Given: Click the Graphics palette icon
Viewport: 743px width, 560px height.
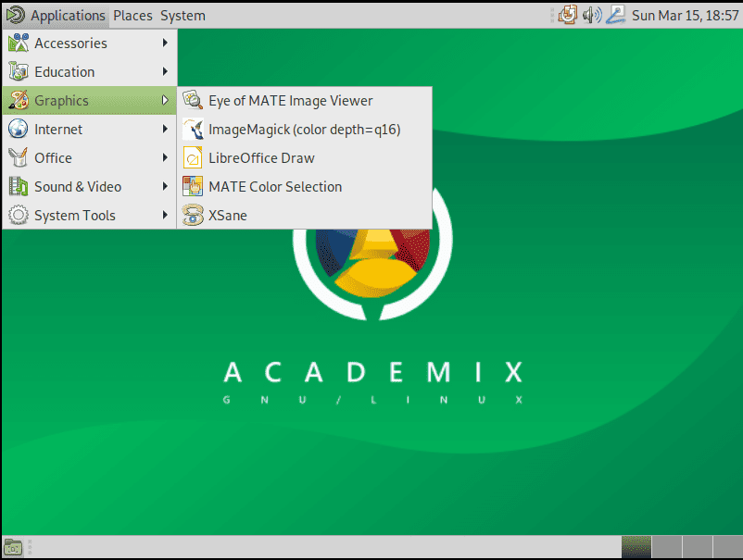Looking at the screenshot, I should click(x=18, y=100).
